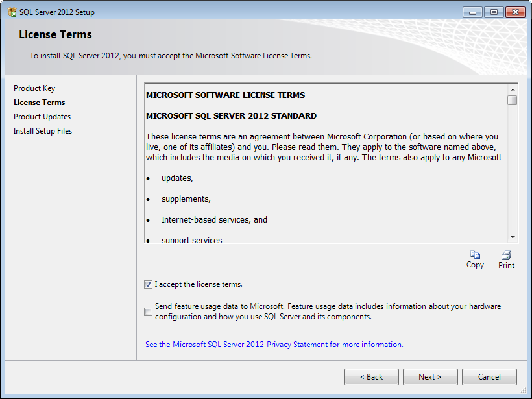Uncheck I accept the license terms

149,284
